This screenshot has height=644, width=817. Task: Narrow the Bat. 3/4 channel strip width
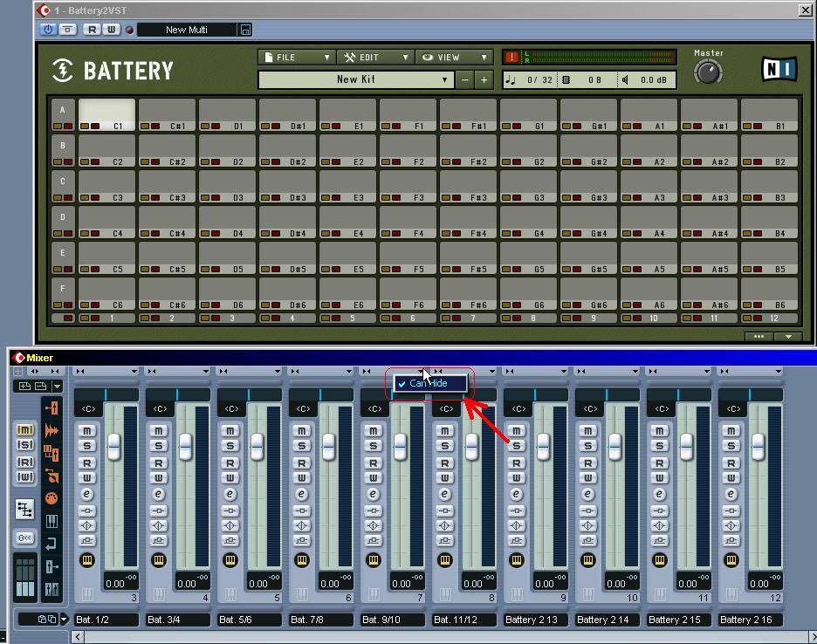click(152, 372)
